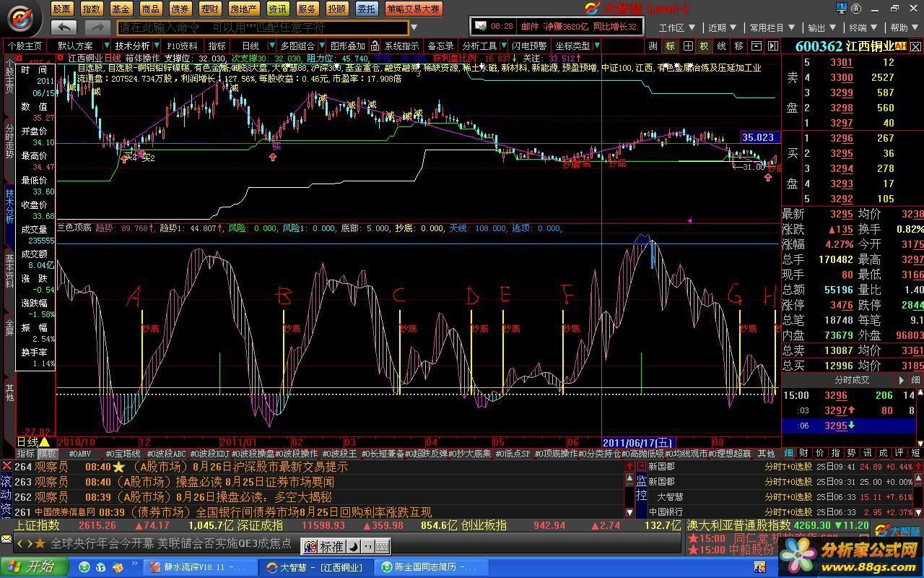This screenshot has height=578, width=924.
Task: Toggle the 测 measure tool
Action: tap(653, 46)
